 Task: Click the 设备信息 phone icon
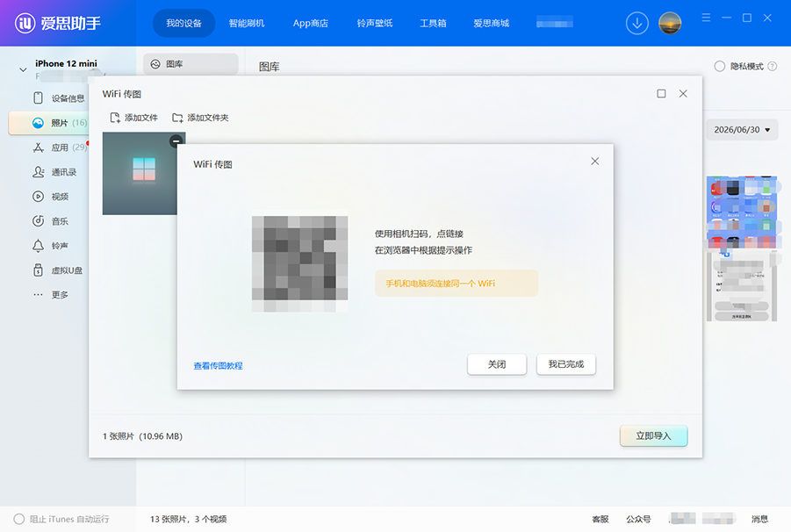[x=38, y=97]
